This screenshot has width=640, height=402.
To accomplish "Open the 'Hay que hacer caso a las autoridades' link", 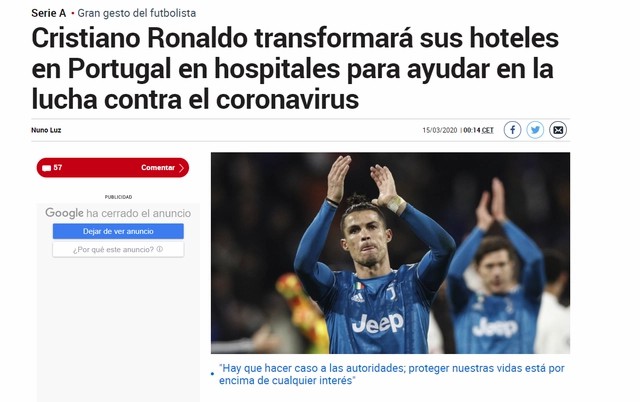I will coord(391,374).
